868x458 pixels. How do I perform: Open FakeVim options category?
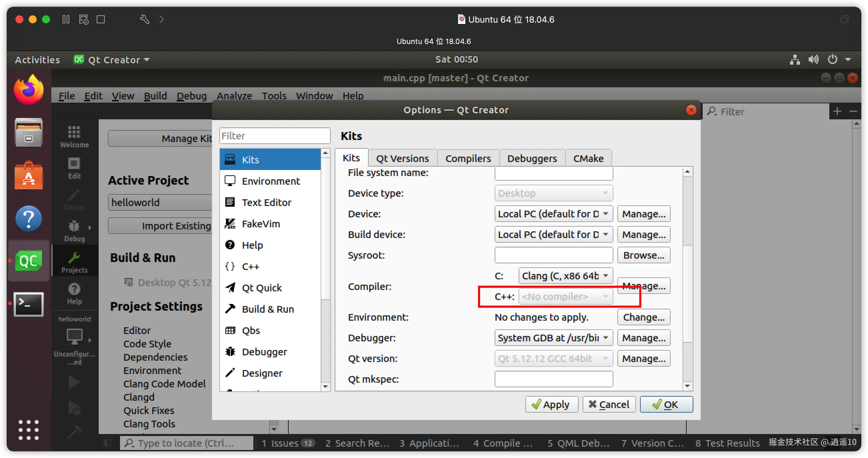coord(260,224)
